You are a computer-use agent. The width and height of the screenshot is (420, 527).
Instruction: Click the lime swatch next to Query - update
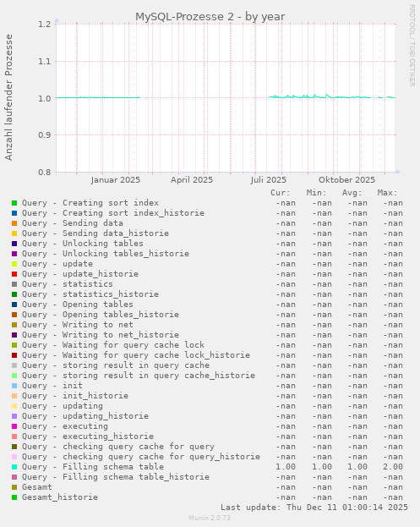click(14, 264)
